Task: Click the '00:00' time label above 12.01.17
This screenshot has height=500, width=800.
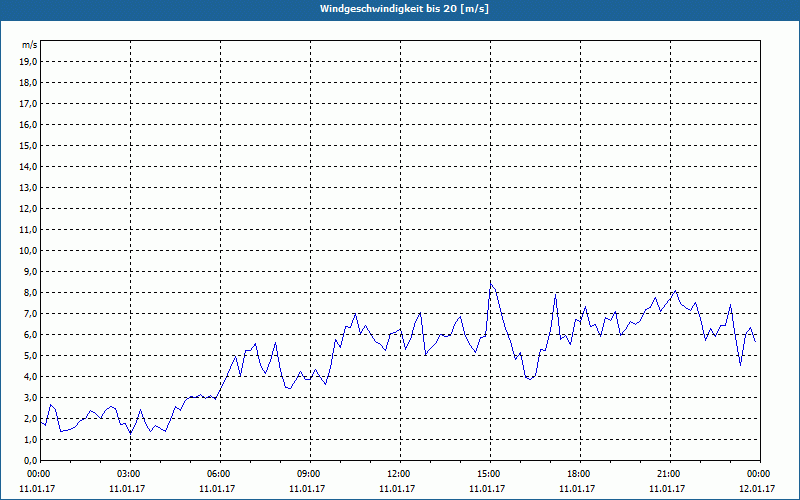Action: coord(760,474)
